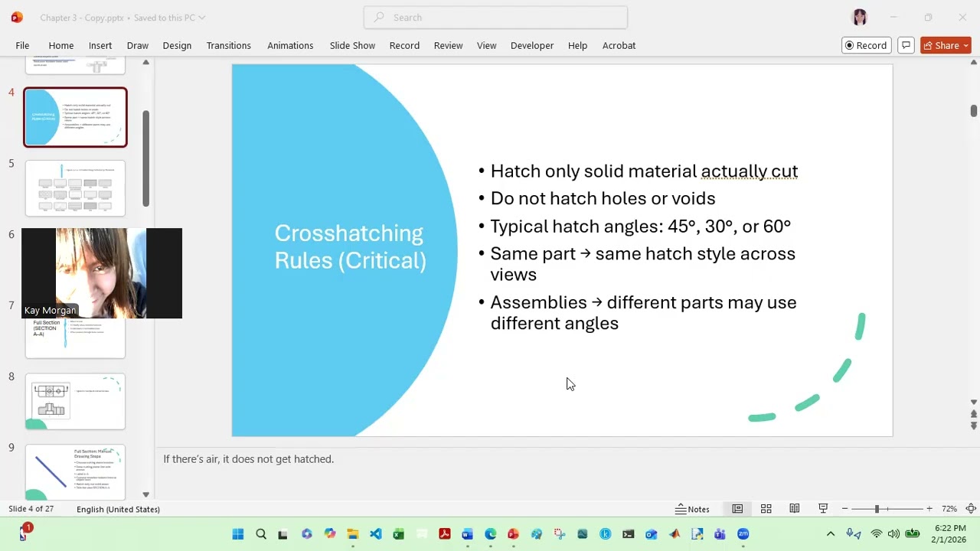
Task: Open the Acrobat tab
Action: [x=619, y=45]
